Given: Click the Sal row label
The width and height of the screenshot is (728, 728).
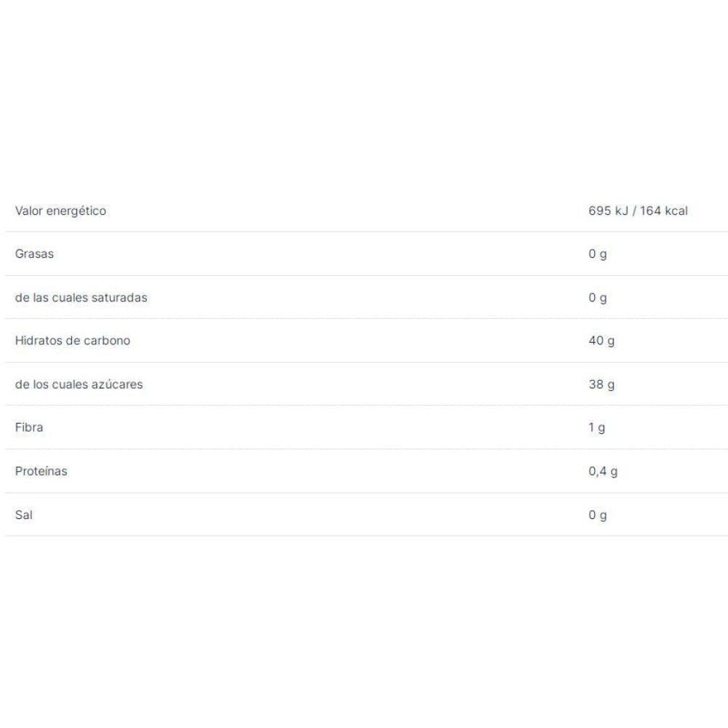Looking at the screenshot, I should coord(24,515).
